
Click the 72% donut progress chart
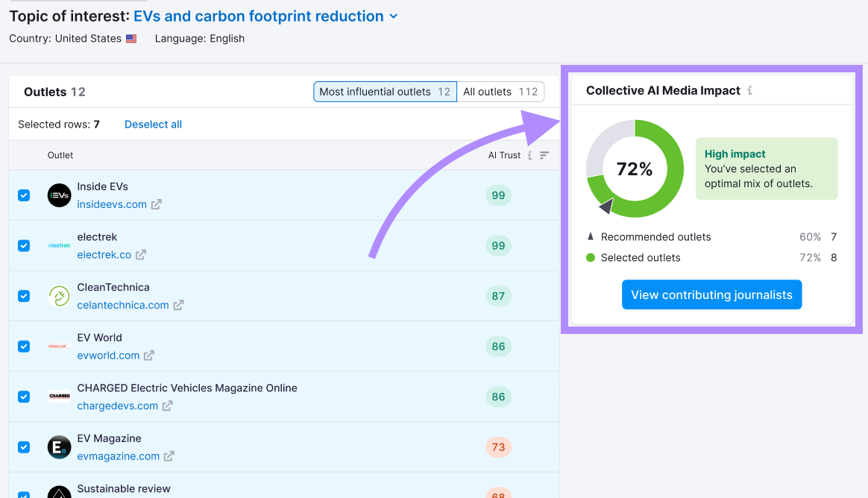click(x=635, y=169)
